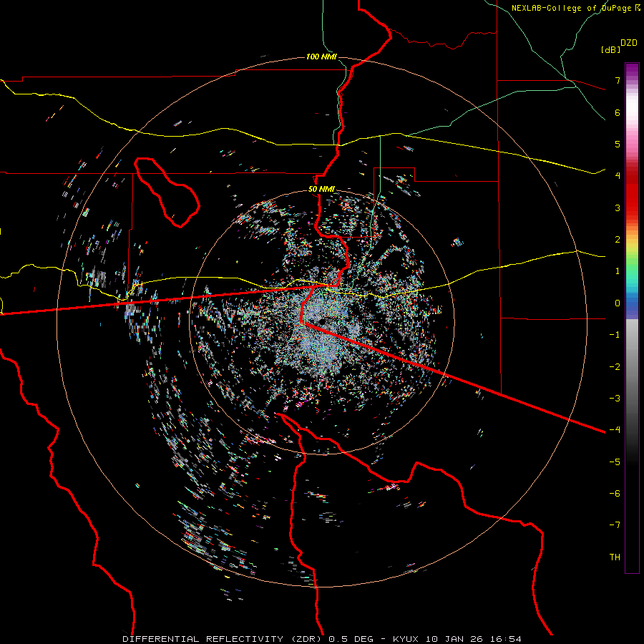Click the [dB] units label
Screen dimensions: 644x644
610,49
